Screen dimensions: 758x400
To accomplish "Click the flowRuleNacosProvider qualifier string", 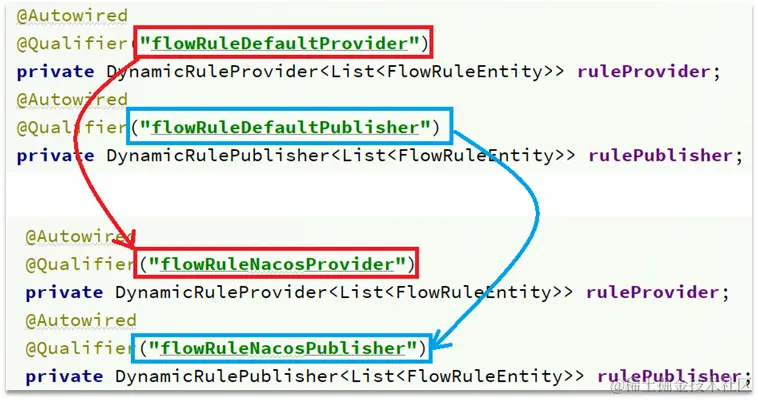I will pyautogui.click(x=277, y=264).
